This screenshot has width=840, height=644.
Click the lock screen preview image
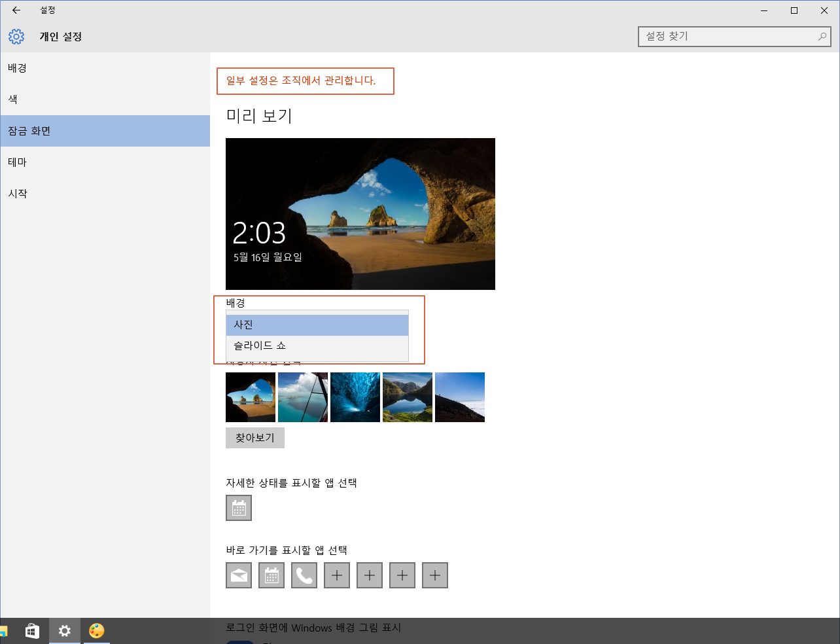360,214
